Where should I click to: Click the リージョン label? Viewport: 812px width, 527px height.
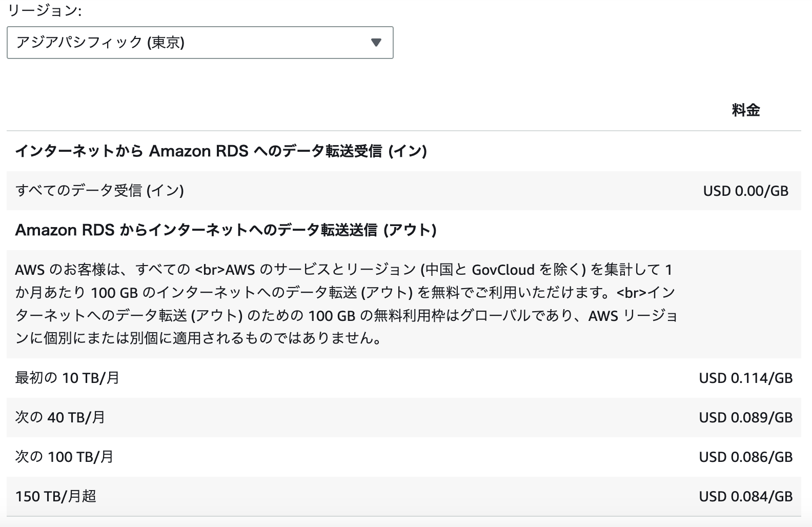click(44, 11)
